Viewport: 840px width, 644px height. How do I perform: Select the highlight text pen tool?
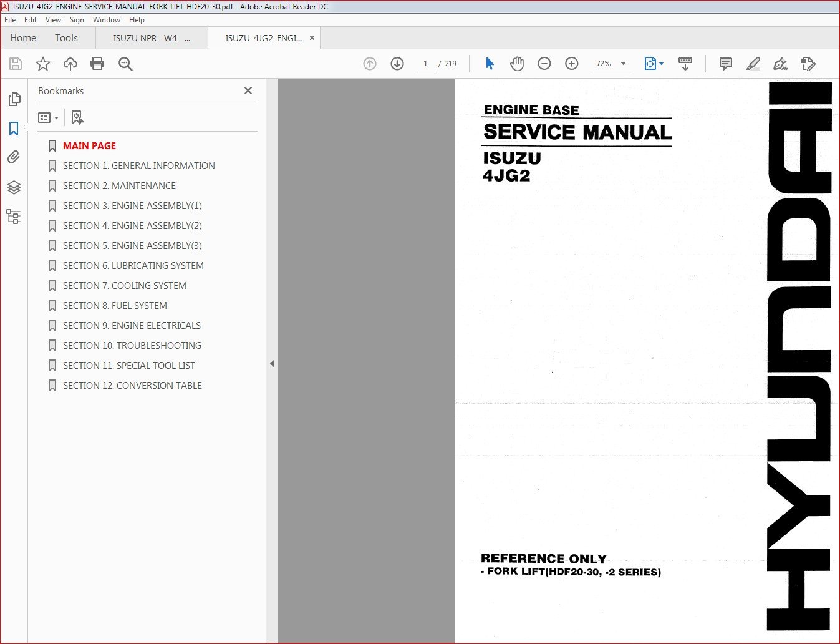[x=753, y=64]
